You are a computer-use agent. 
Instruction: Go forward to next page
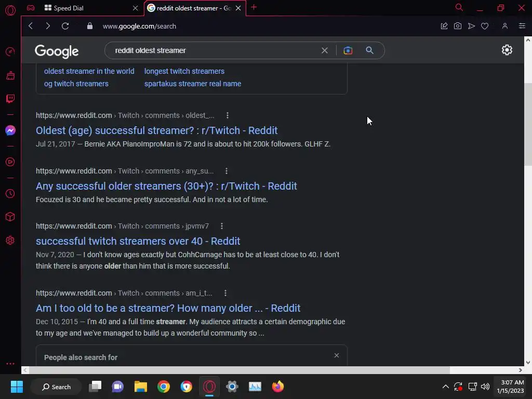pos(48,26)
